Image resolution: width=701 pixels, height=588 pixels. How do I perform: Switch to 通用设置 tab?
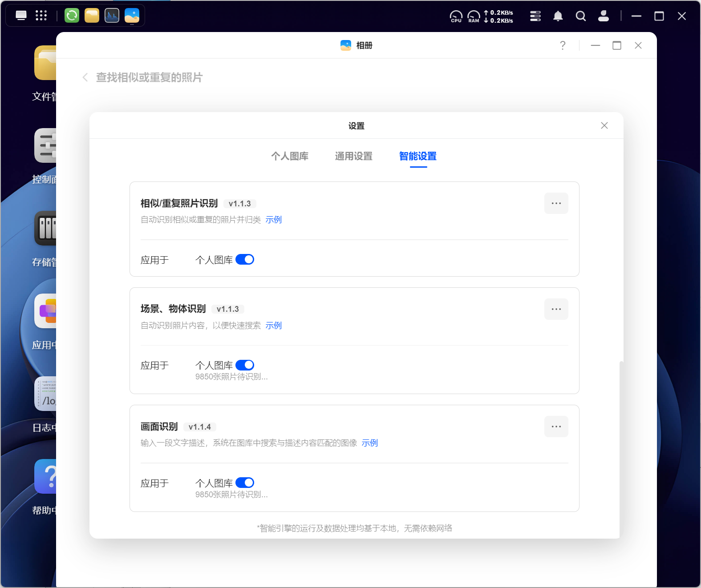point(354,156)
